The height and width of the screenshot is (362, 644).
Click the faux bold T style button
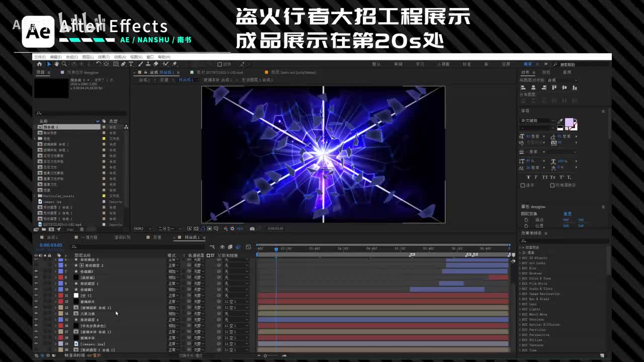(529, 177)
